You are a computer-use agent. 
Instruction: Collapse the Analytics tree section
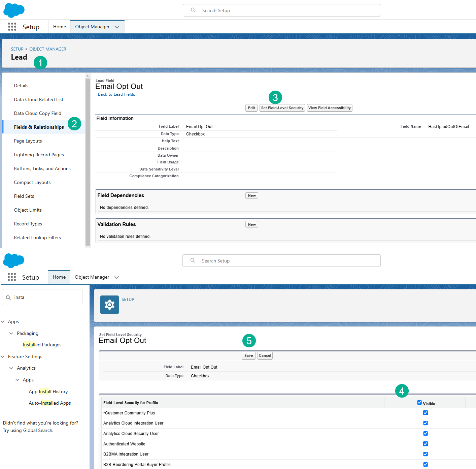(x=11, y=368)
